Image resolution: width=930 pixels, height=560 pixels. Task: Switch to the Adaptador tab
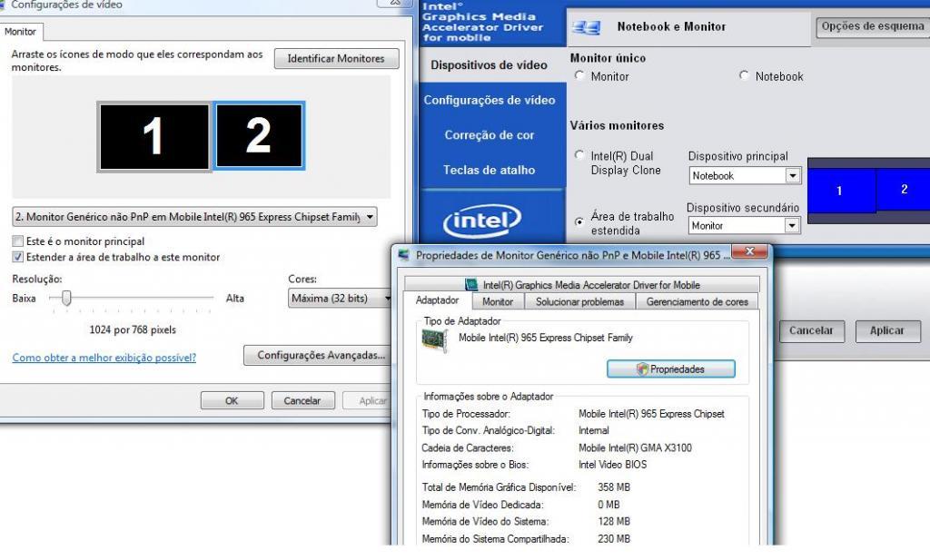pyautogui.click(x=438, y=300)
